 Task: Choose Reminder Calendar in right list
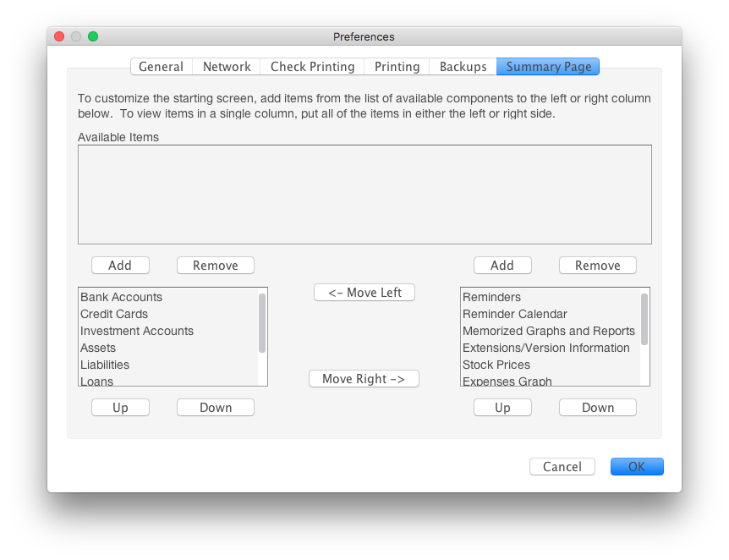point(551,314)
